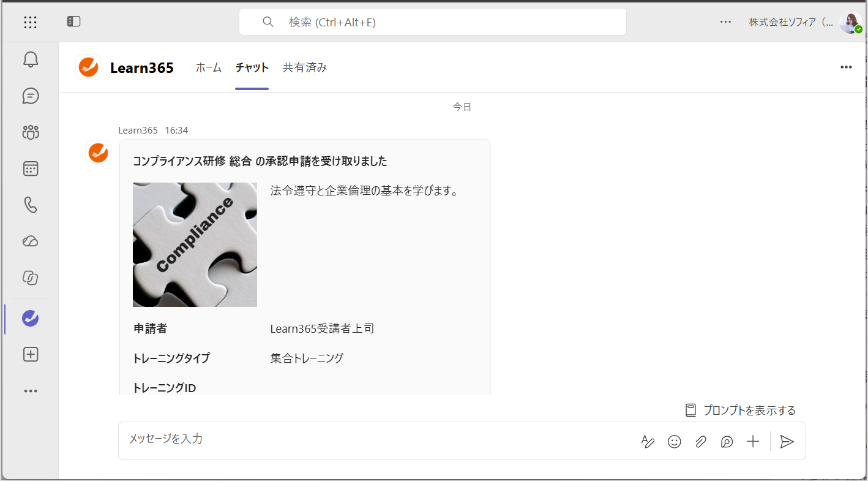The image size is (868, 481).
Task: Open the format text icon in compose box
Action: [x=648, y=442]
